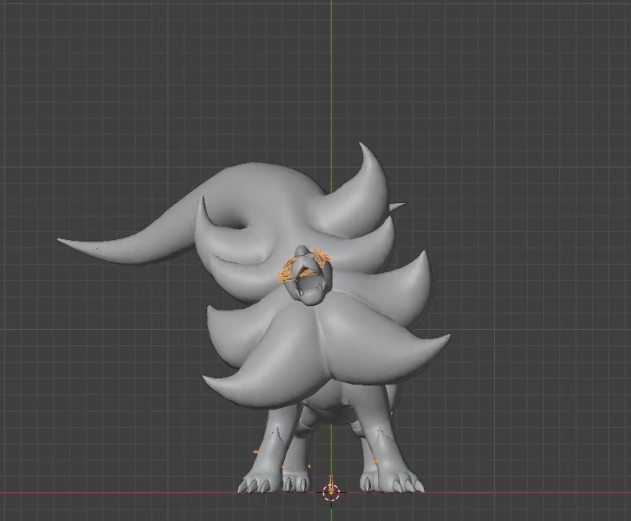Click the model's far right front paw
The image size is (631, 521).
pyautogui.click(x=407, y=483)
